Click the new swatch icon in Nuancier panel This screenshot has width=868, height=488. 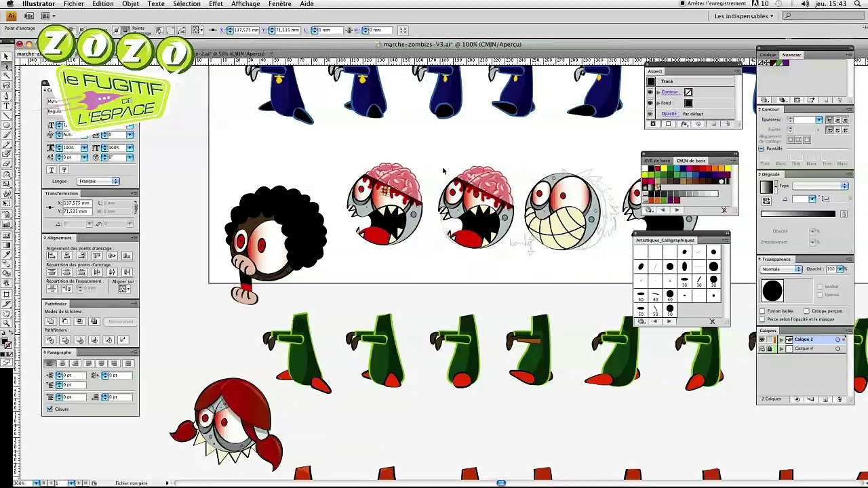[x=825, y=100]
